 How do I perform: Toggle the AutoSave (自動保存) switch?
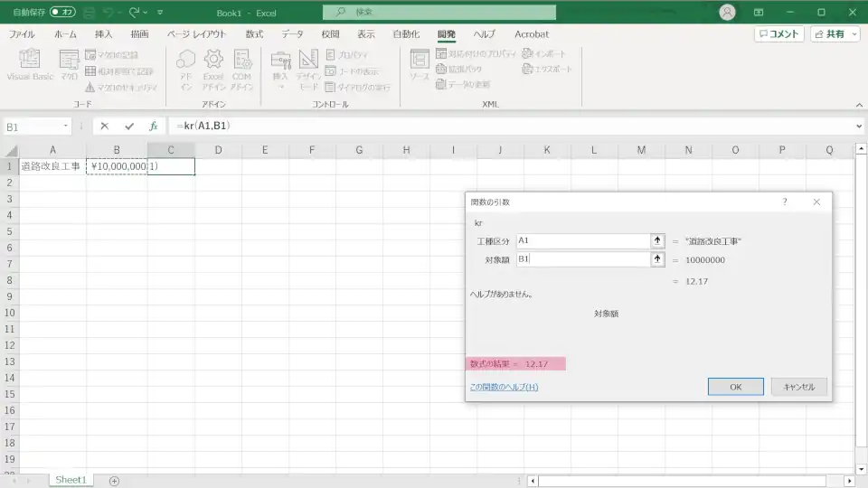tap(63, 13)
